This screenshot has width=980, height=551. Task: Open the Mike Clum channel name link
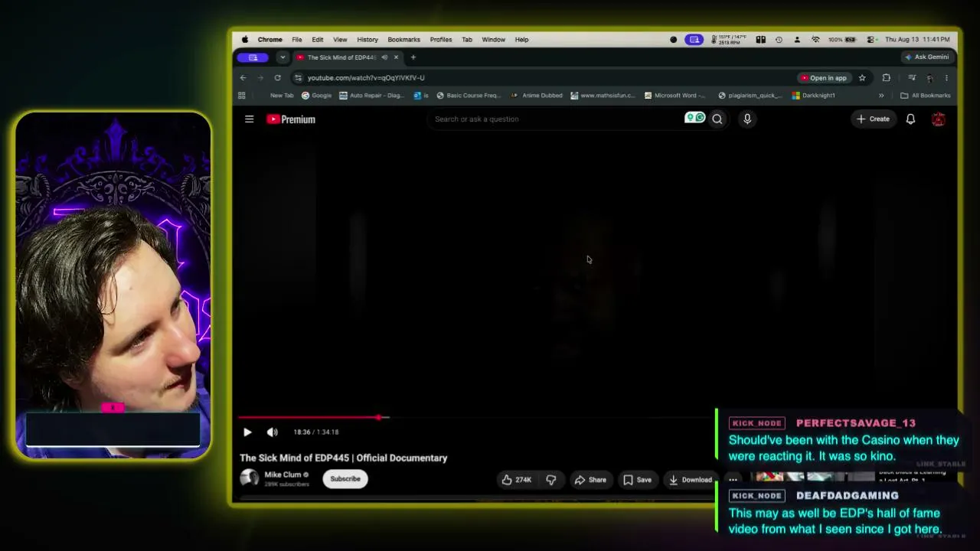[283, 474]
